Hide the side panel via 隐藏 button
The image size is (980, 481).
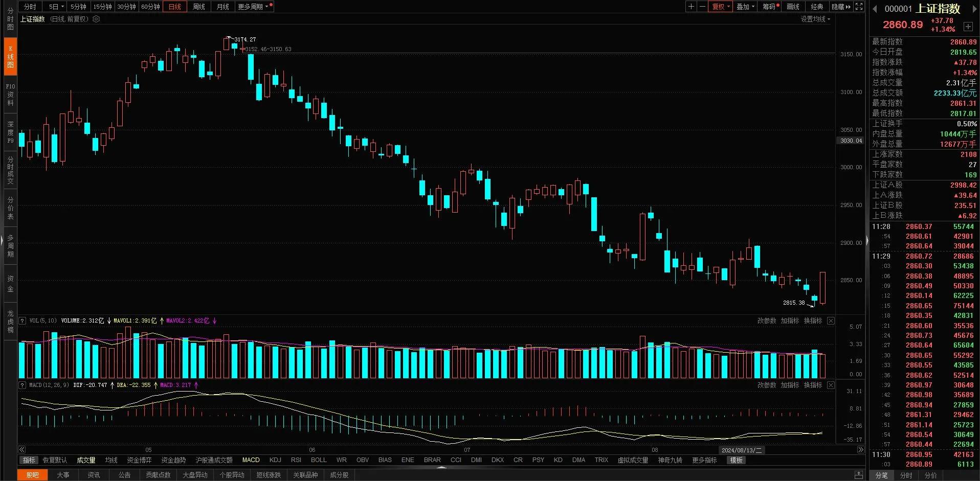click(x=840, y=7)
